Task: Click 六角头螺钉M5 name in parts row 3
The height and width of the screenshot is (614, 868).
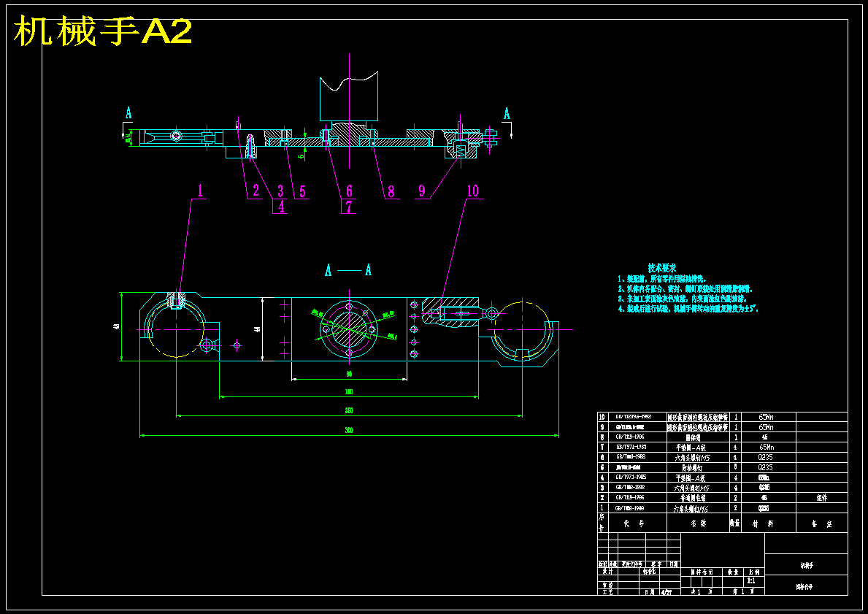Action: (x=692, y=488)
